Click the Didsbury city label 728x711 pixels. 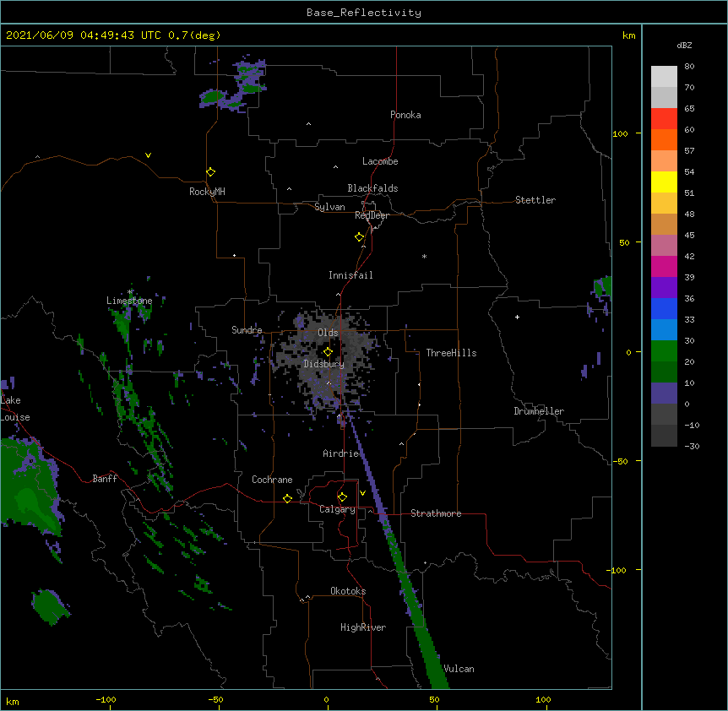click(324, 364)
